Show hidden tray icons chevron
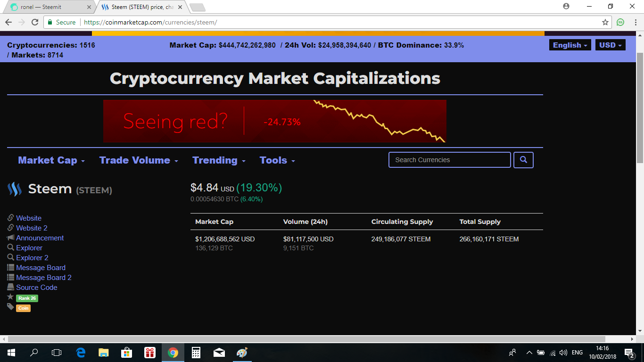 [529, 353]
